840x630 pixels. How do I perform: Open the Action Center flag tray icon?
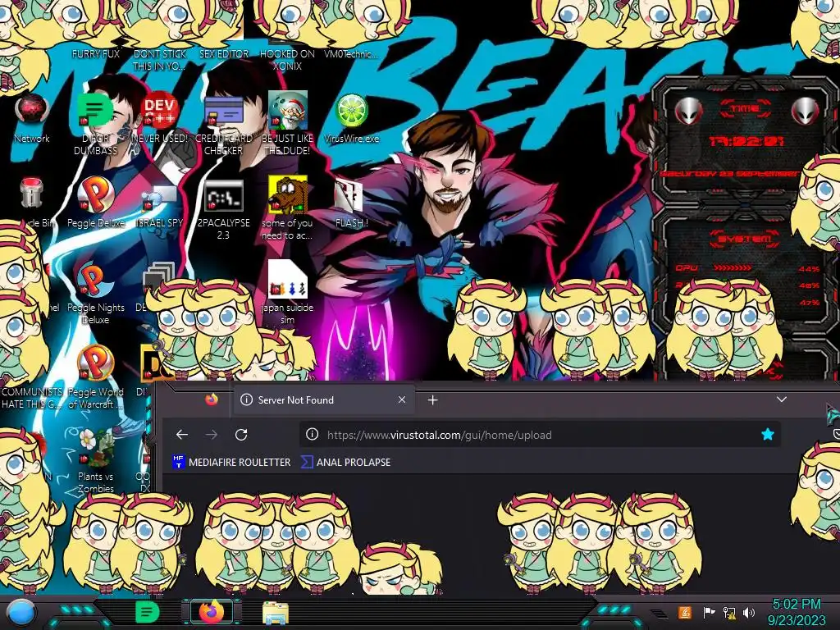(709, 612)
